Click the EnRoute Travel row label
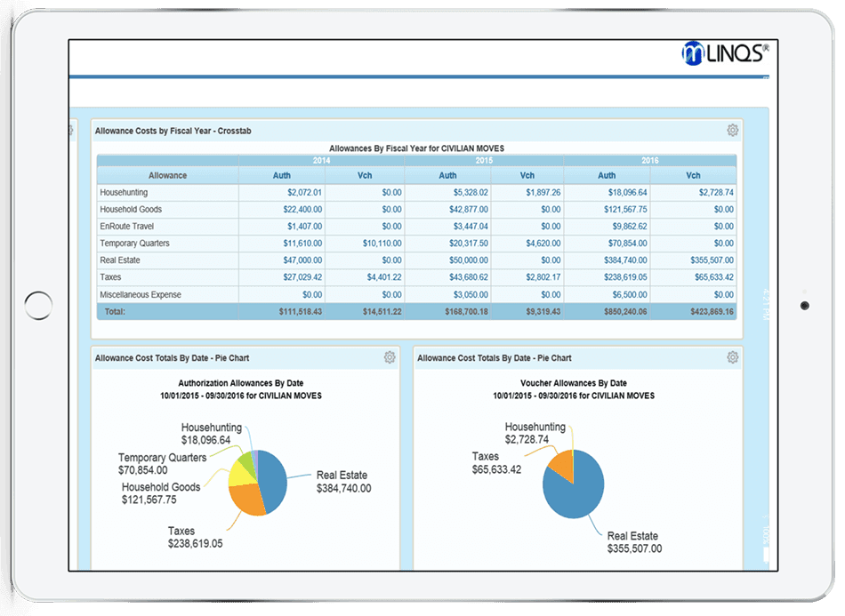The width and height of the screenshot is (845, 616). [125, 227]
